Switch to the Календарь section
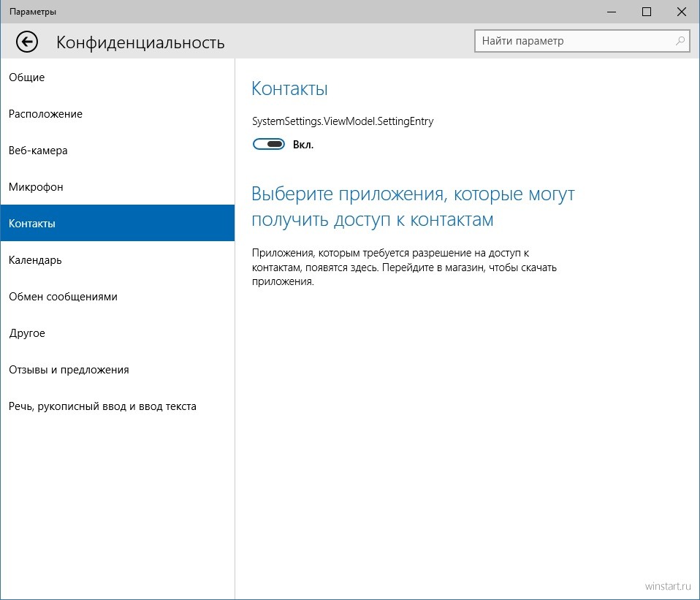 pyautogui.click(x=35, y=260)
